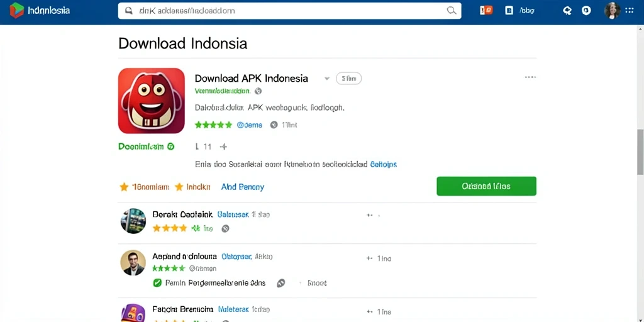Open the user profile avatar
This screenshot has height=322, width=644.
(612, 11)
